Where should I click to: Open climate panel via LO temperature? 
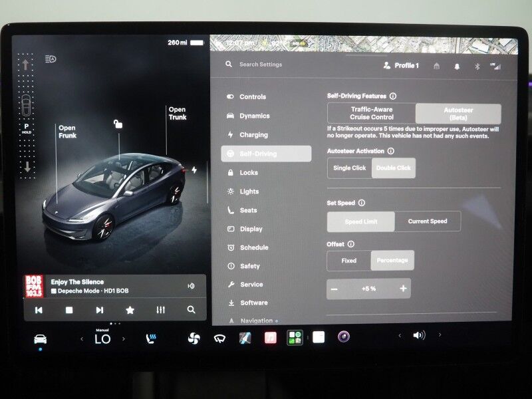[102, 339]
